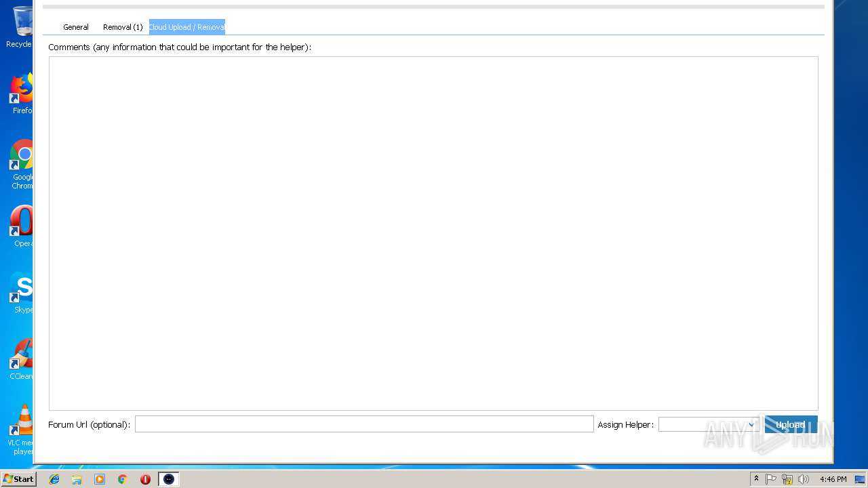Open the Removal (1) tab
This screenshot has width=868, height=488.
click(x=123, y=27)
